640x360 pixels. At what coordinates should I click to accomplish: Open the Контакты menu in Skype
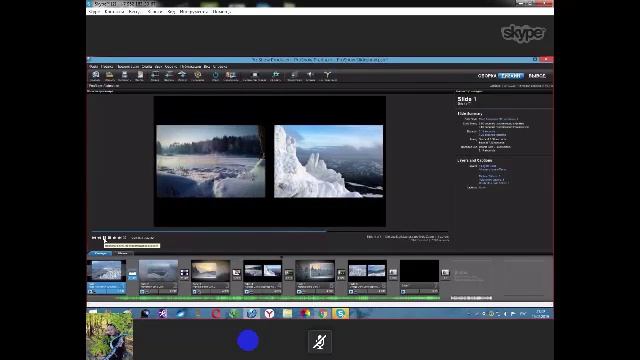pyautogui.click(x=114, y=12)
